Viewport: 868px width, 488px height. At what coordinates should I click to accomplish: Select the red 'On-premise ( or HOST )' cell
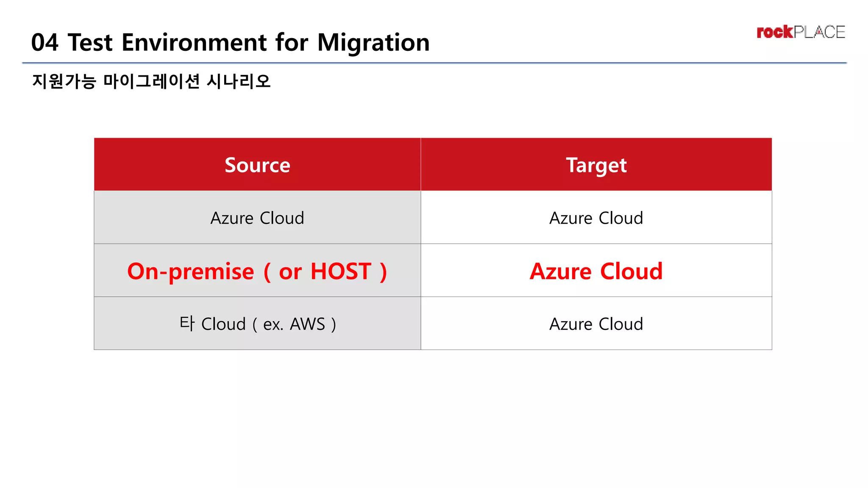(257, 271)
